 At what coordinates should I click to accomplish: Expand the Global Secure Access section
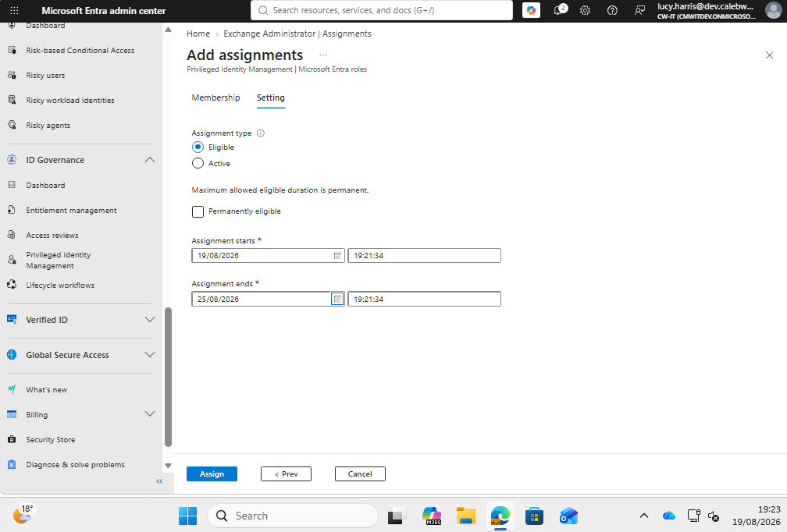[150, 354]
